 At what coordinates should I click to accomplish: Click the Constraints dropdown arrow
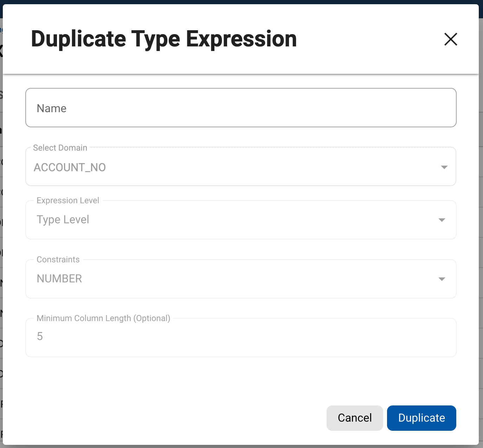(x=442, y=279)
